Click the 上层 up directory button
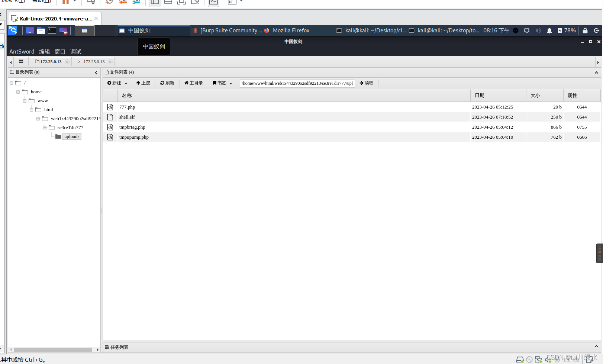Viewport: 603px width, 364px height. (143, 83)
